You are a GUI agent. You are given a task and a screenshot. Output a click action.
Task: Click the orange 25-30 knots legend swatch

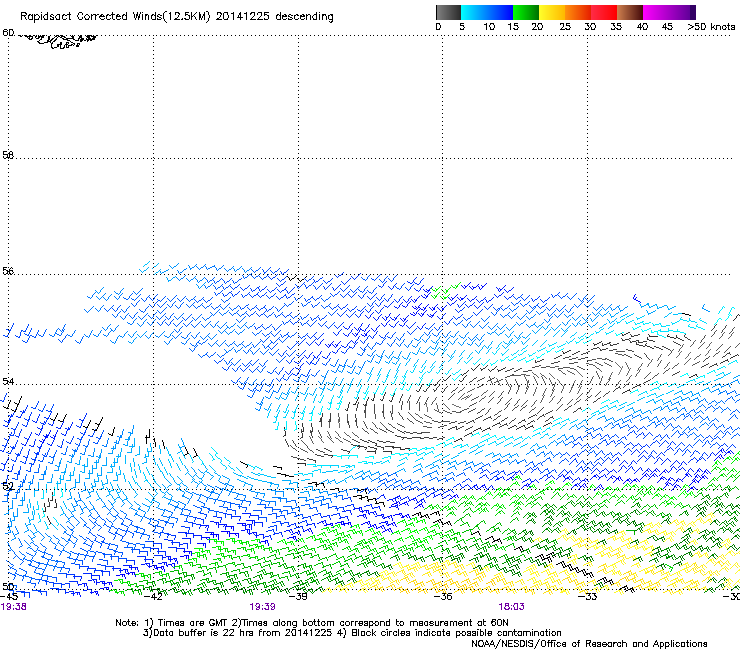[x=578, y=12]
